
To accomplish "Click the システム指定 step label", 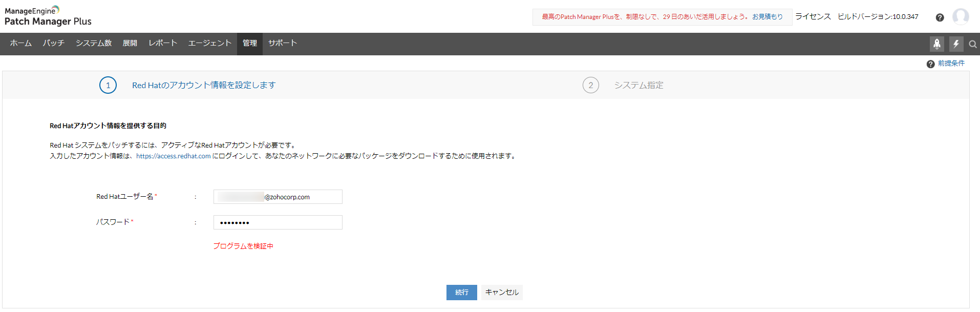I will (x=638, y=86).
